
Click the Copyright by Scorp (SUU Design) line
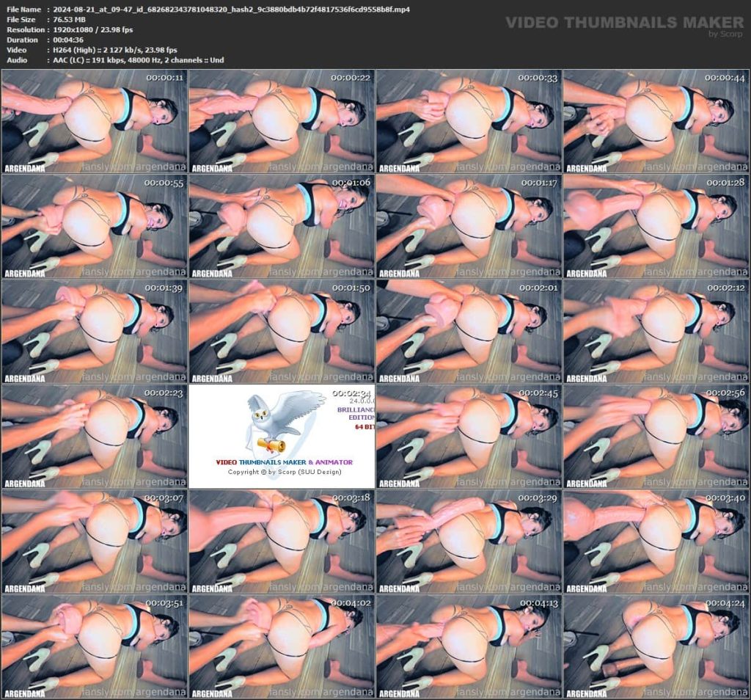284,472
